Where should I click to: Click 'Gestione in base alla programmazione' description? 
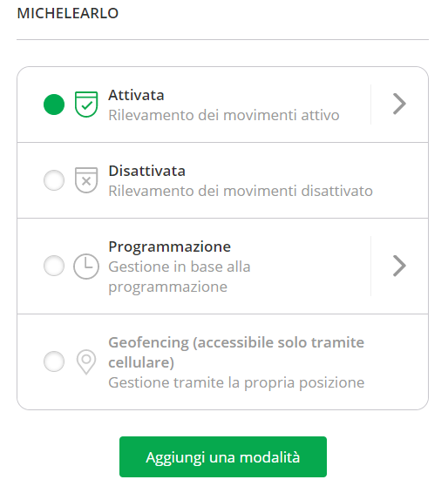click(180, 277)
